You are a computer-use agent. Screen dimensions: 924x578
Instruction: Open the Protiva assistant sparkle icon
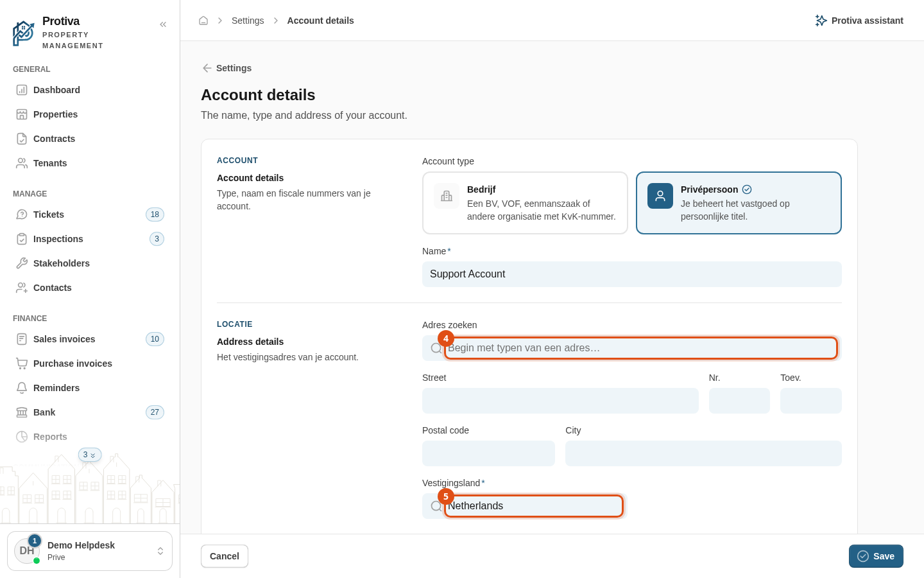point(821,21)
